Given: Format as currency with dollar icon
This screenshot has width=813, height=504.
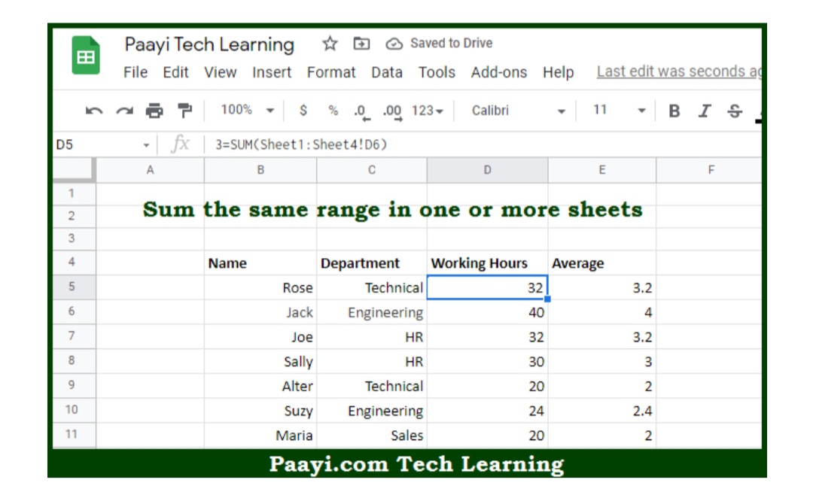Looking at the screenshot, I should click(x=303, y=111).
